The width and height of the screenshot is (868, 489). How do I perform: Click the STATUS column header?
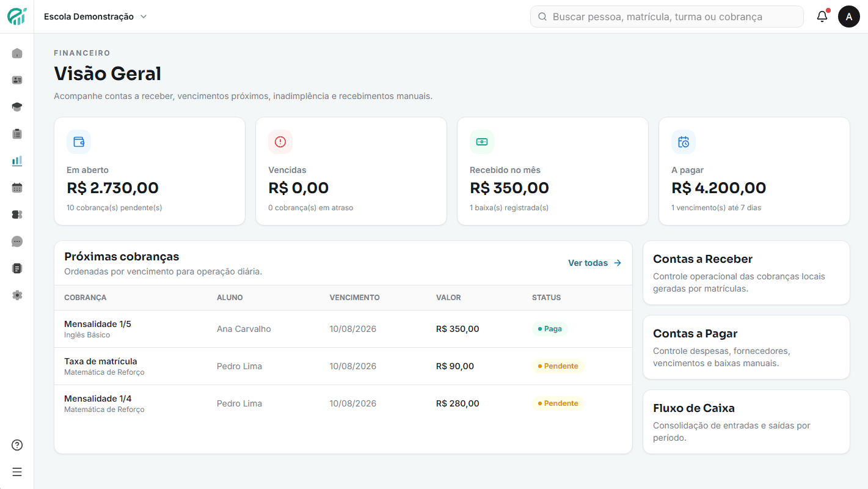pos(546,298)
